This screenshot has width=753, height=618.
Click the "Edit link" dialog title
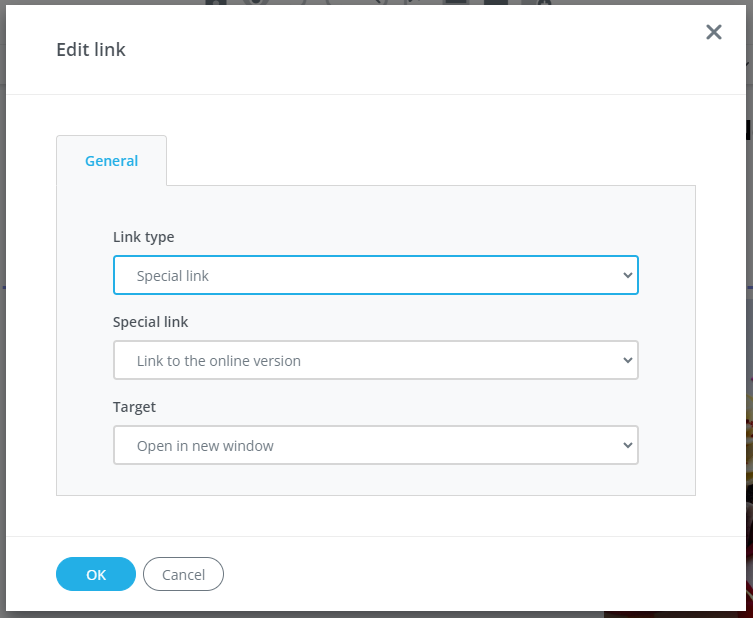[91, 49]
